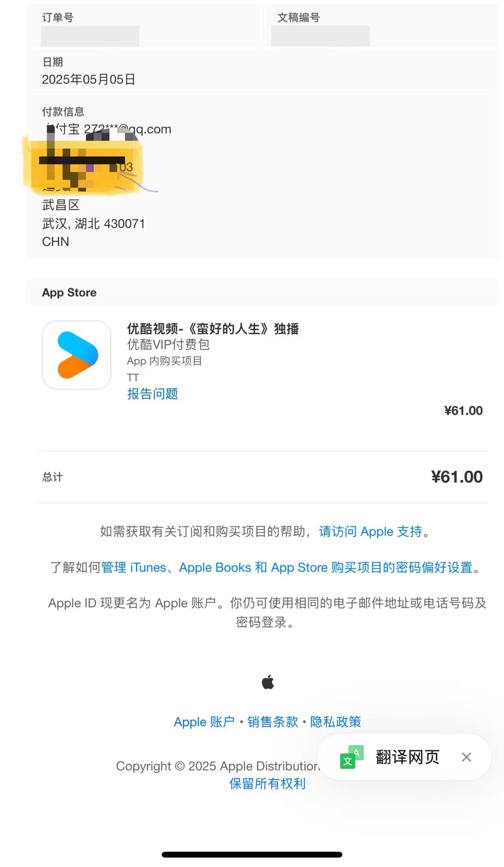Tap the green translate icon
Viewport: 504px width, 867px height.
(x=351, y=757)
